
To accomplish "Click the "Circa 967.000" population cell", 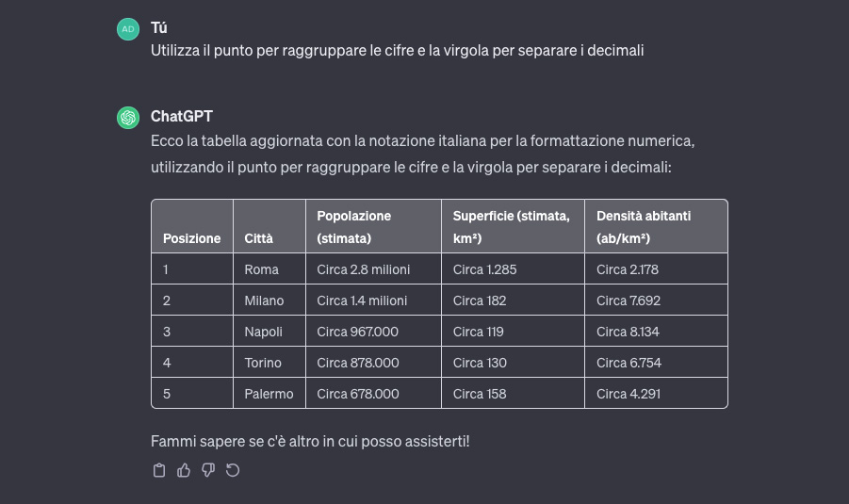I will pos(358,332).
